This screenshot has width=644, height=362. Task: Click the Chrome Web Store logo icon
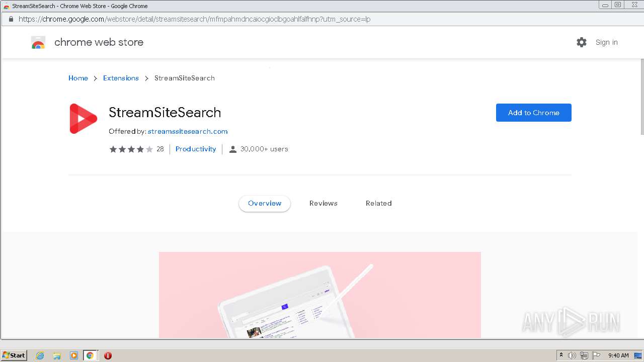(x=38, y=43)
